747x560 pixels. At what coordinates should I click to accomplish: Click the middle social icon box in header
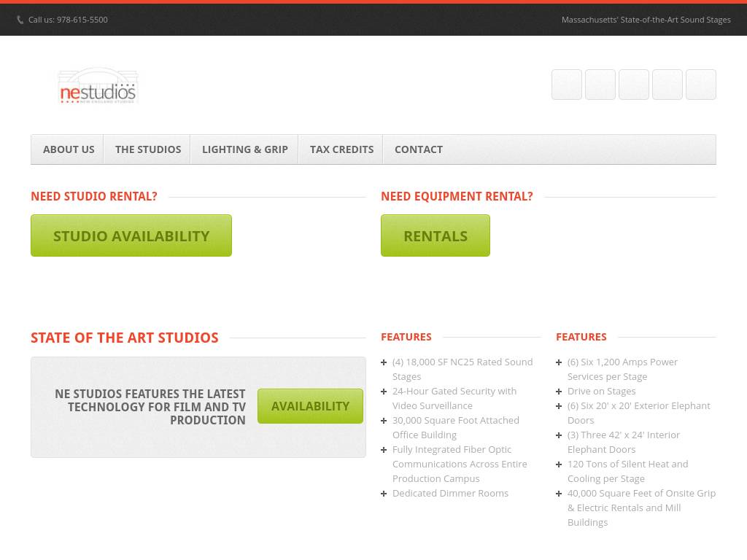click(x=633, y=85)
